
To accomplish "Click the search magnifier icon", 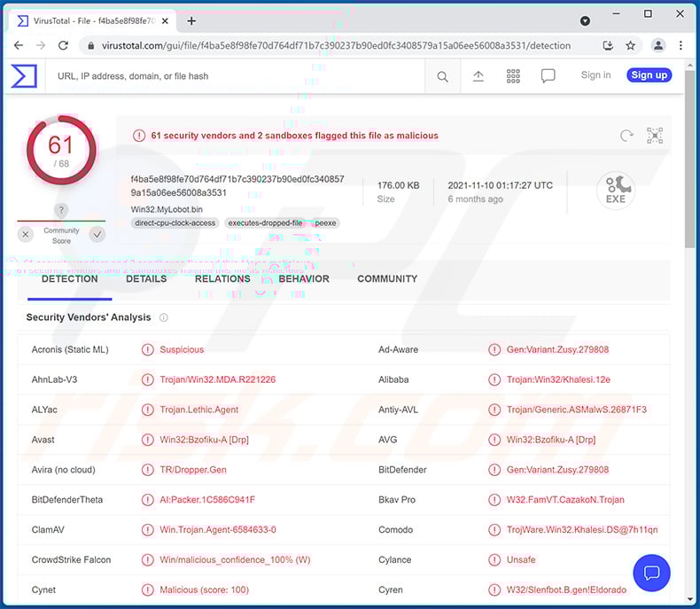I will point(442,76).
